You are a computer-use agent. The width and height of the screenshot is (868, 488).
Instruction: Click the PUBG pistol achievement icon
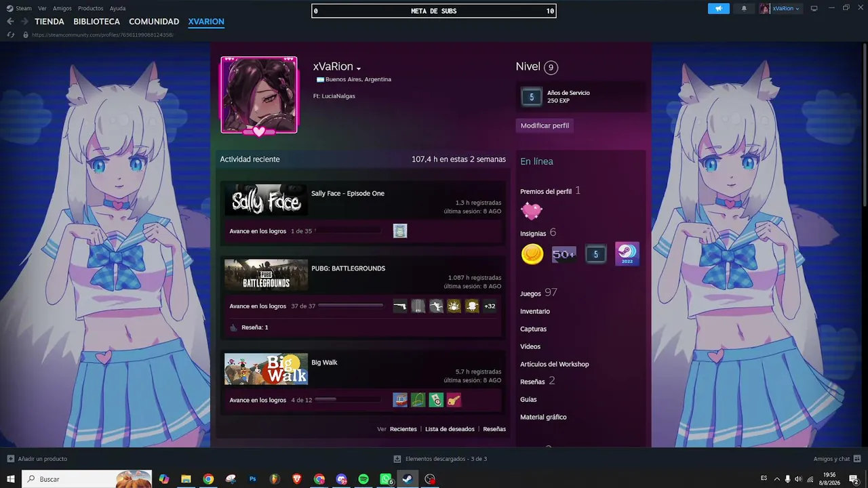pos(400,306)
